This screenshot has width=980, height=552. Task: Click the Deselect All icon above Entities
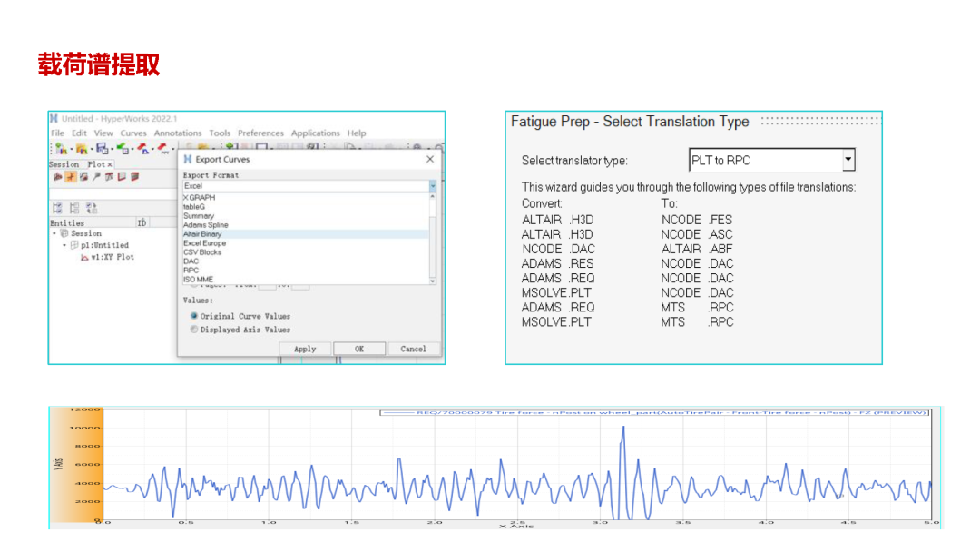tap(74, 208)
